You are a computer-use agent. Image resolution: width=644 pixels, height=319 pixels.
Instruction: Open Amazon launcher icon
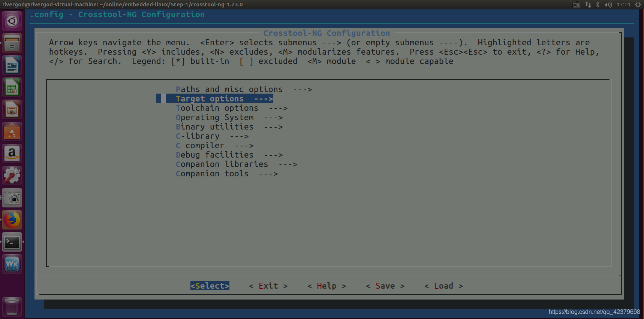(12, 154)
